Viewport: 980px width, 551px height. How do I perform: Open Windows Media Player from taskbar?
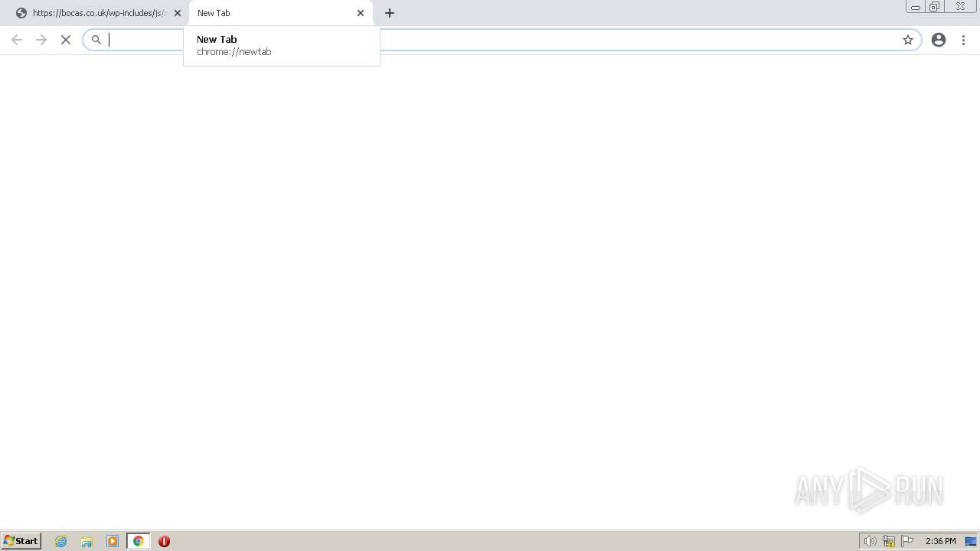tap(113, 541)
